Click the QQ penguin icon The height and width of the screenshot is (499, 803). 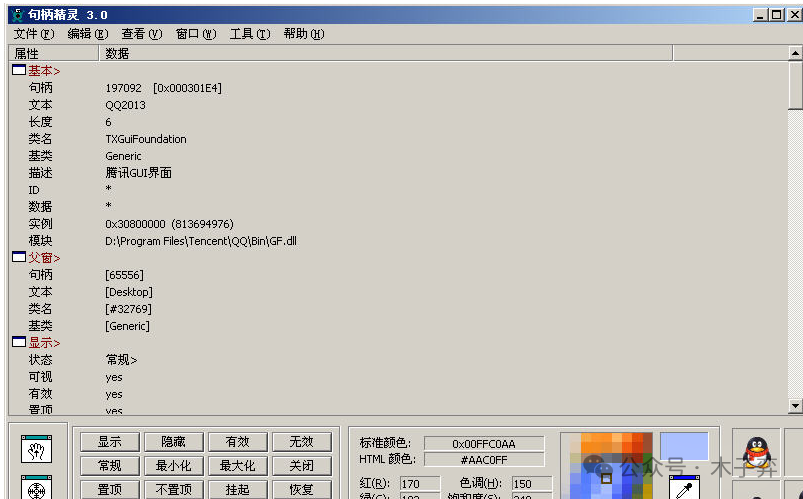[756, 451]
